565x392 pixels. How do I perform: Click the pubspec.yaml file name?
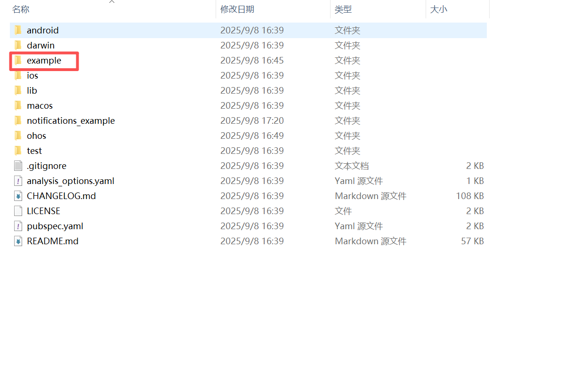(55, 226)
